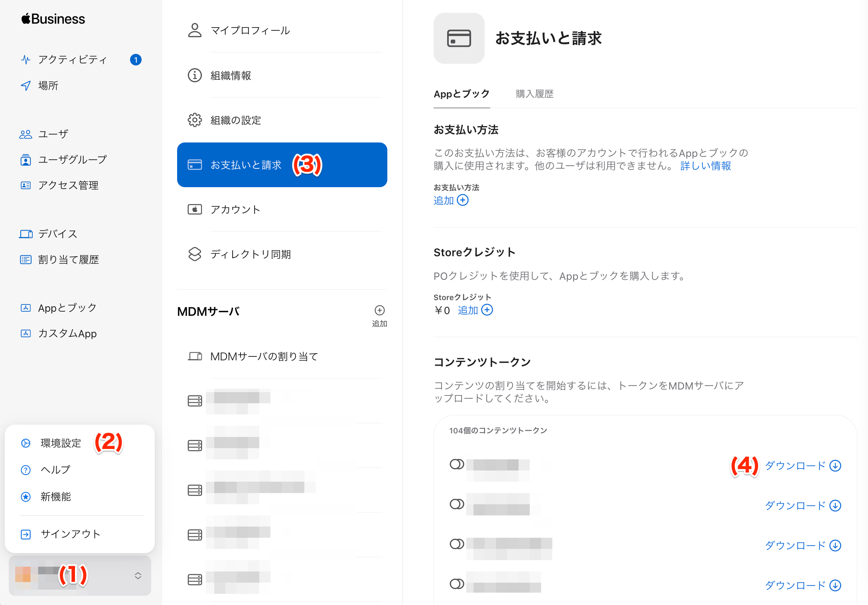Click the デバイス icon in sidebar
The image size is (868, 605).
[x=26, y=234]
